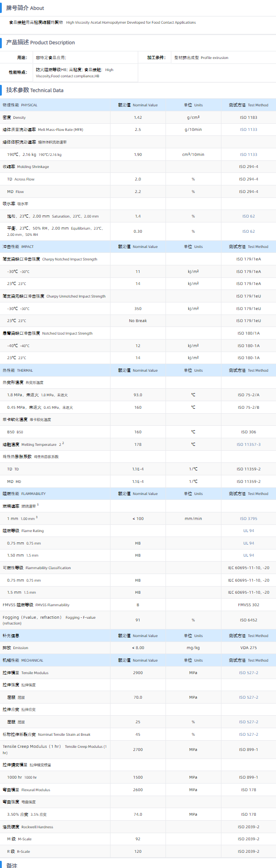Click ISO 62 link in Saturation row

pyautogui.click(x=248, y=216)
